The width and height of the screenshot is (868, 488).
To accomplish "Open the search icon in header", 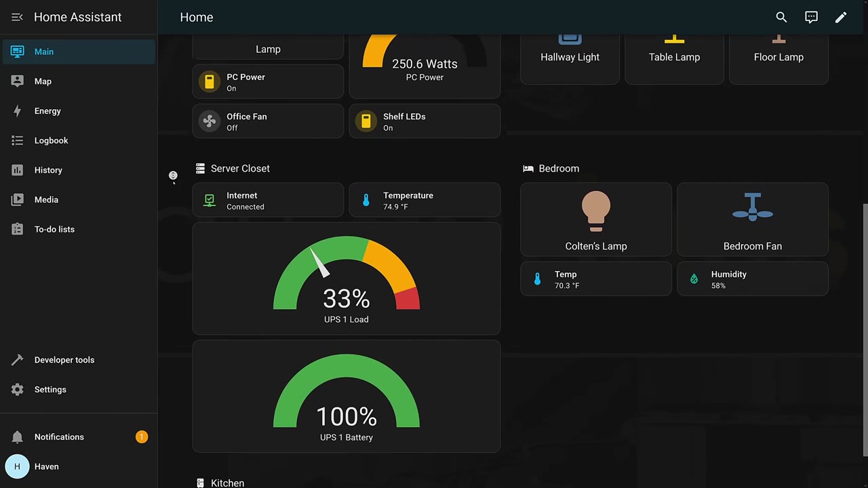I will point(781,17).
